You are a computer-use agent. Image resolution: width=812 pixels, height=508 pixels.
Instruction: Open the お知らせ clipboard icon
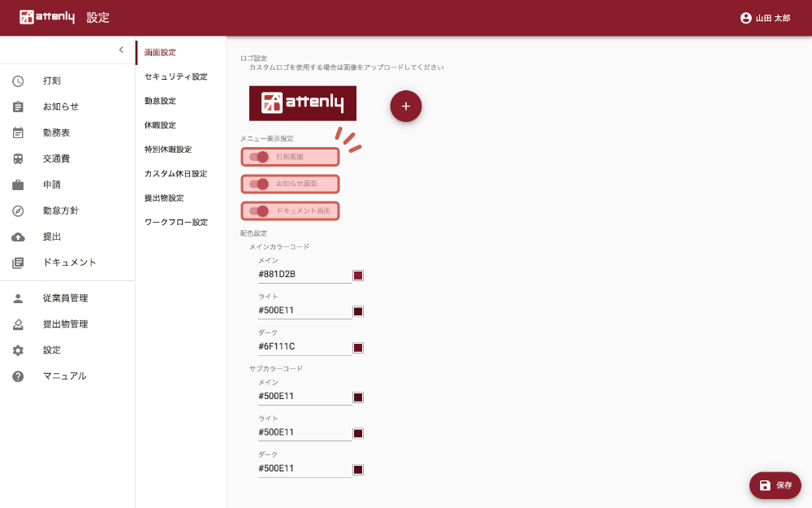pyautogui.click(x=18, y=106)
